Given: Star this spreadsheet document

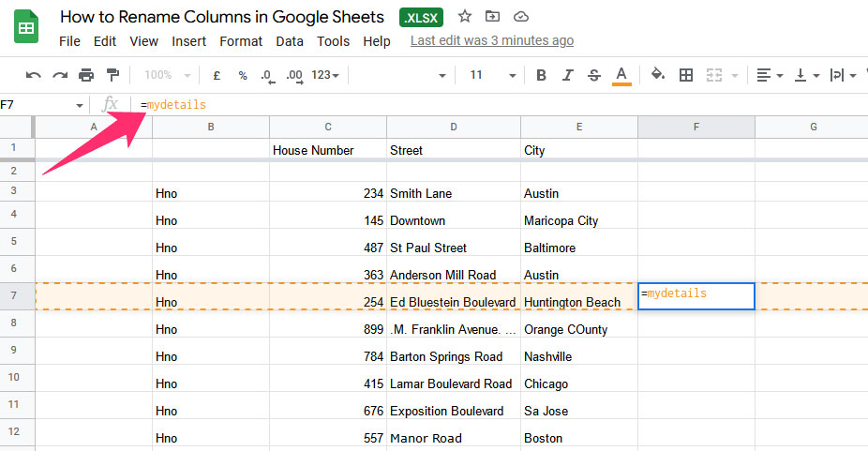Looking at the screenshot, I should tap(464, 17).
